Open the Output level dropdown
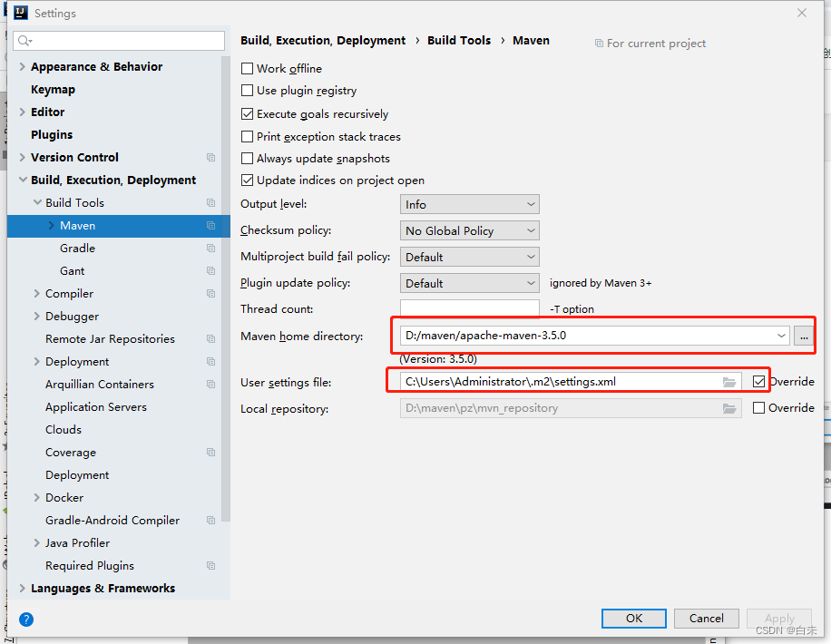831x644 pixels. tap(469, 205)
